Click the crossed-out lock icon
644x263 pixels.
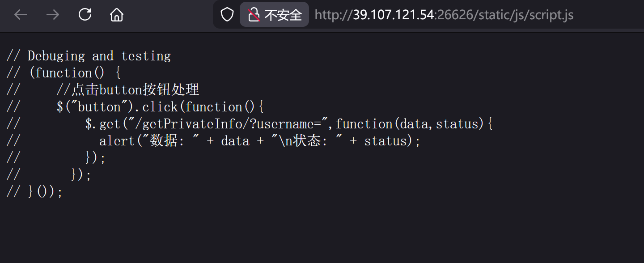coord(254,15)
